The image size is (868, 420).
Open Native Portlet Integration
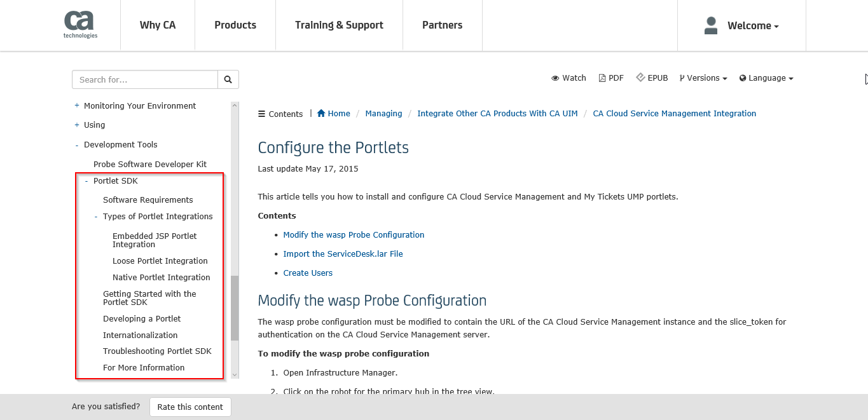(162, 278)
